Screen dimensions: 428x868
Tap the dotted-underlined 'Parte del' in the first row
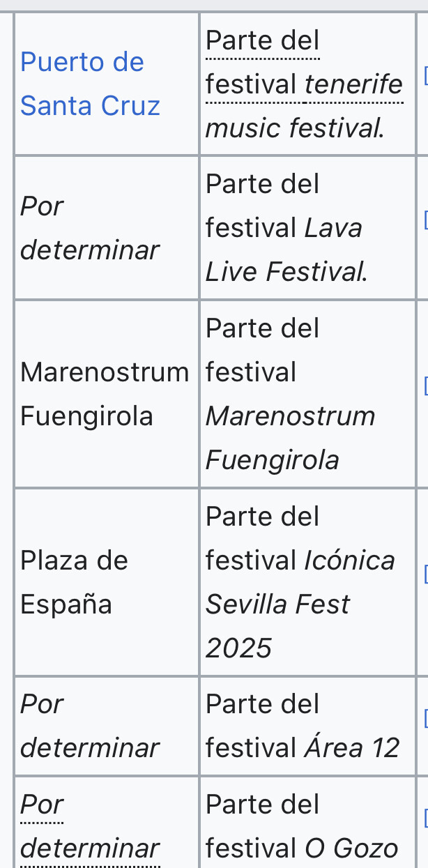pyautogui.click(x=262, y=40)
